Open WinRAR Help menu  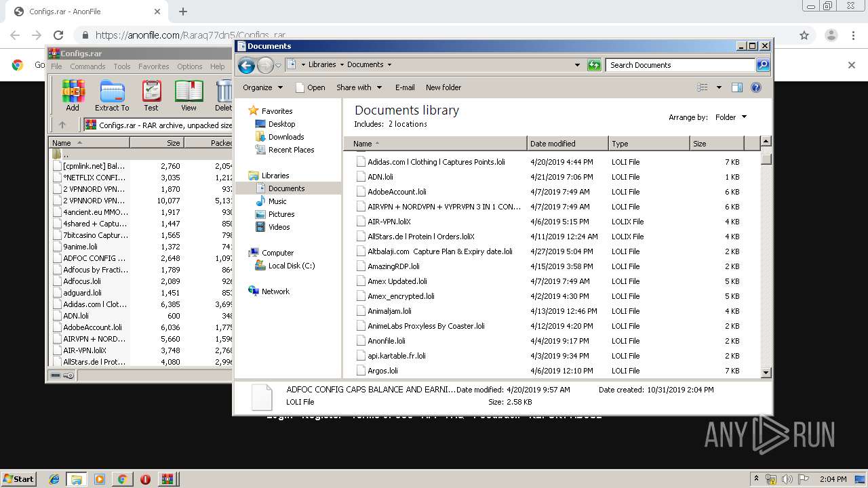point(217,66)
